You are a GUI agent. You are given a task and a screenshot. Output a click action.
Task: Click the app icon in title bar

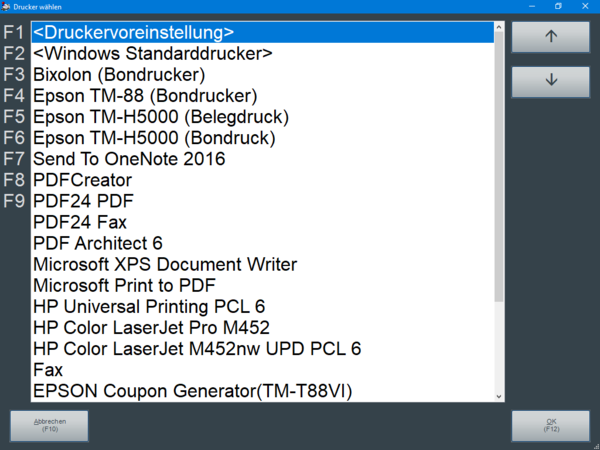point(6,6)
